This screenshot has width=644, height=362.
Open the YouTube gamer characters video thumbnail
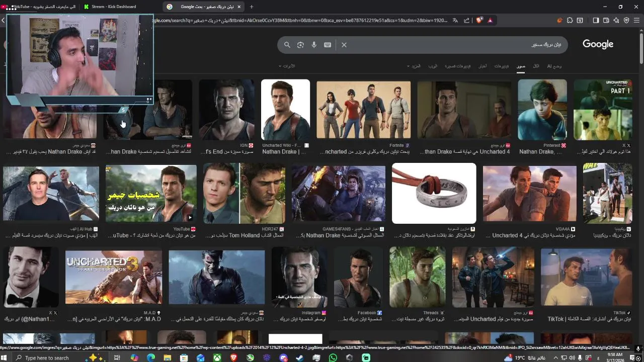click(x=151, y=193)
